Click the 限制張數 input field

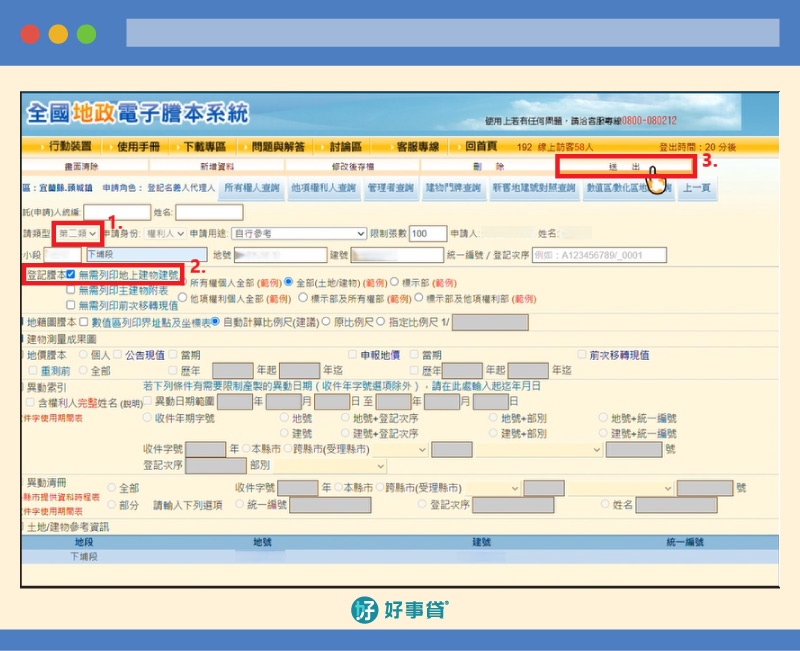428,233
